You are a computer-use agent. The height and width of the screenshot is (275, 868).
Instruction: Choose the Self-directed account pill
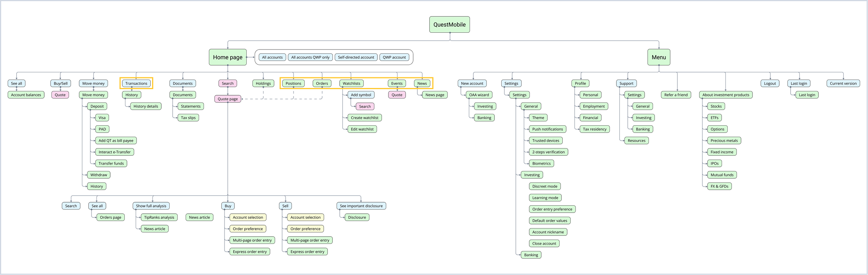[356, 58]
